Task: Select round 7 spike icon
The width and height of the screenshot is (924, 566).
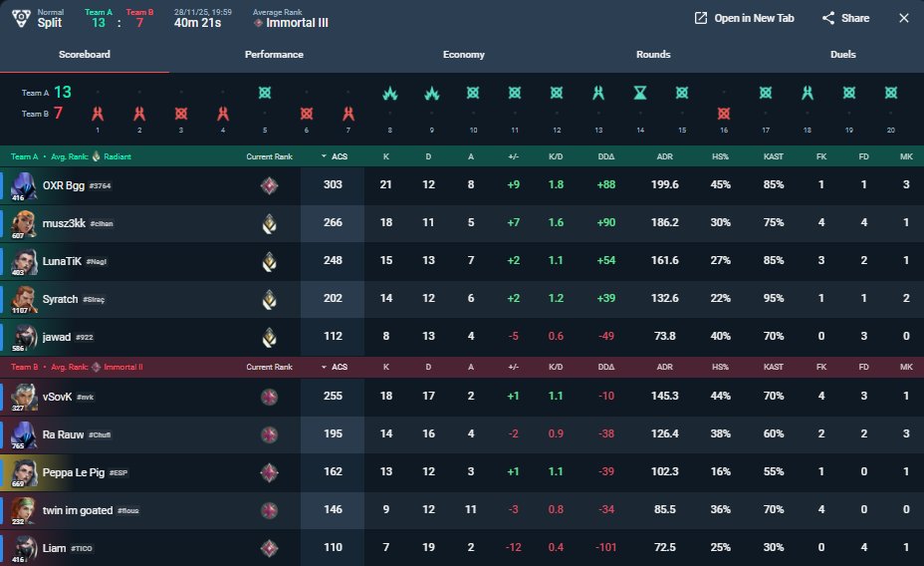Action: [348, 114]
